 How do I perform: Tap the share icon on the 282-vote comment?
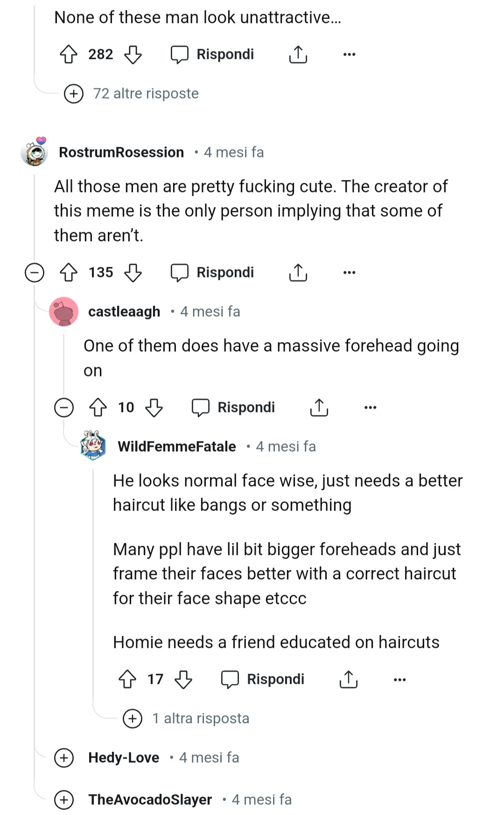[x=297, y=54]
